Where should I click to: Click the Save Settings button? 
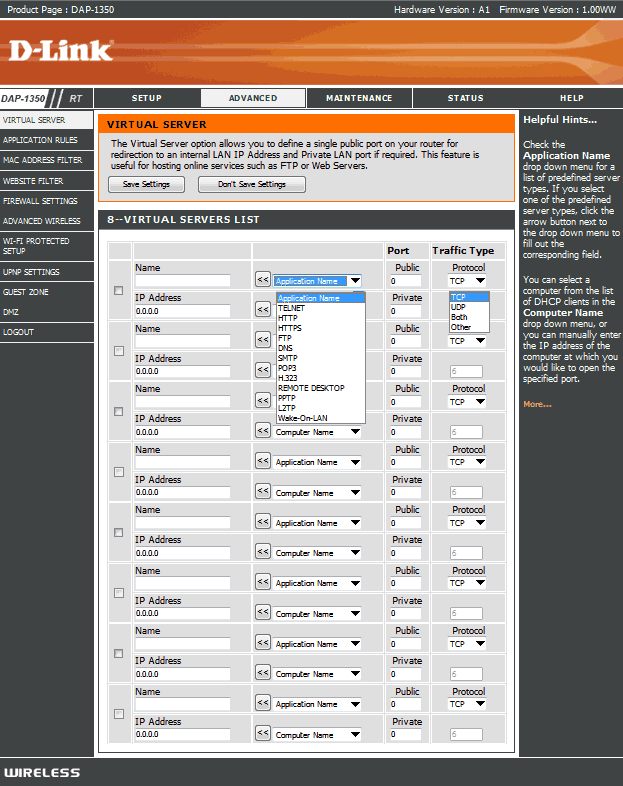(146, 184)
